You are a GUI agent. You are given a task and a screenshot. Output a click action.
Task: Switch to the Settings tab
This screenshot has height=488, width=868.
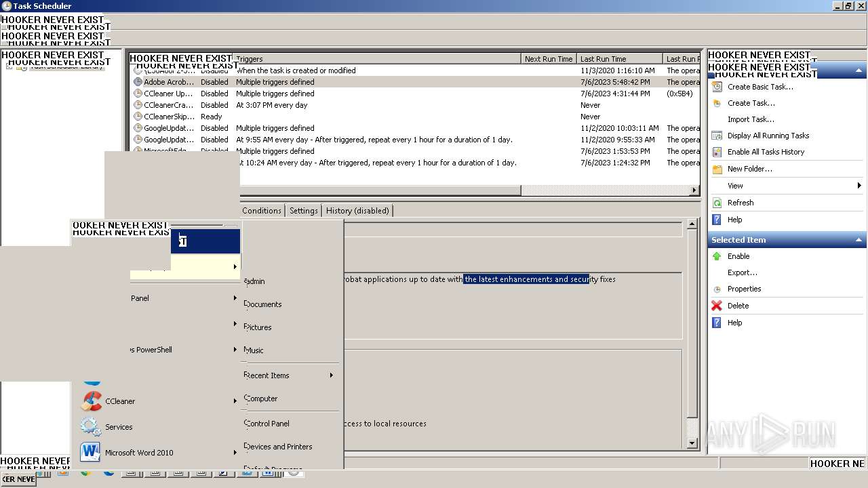pyautogui.click(x=304, y=211)
